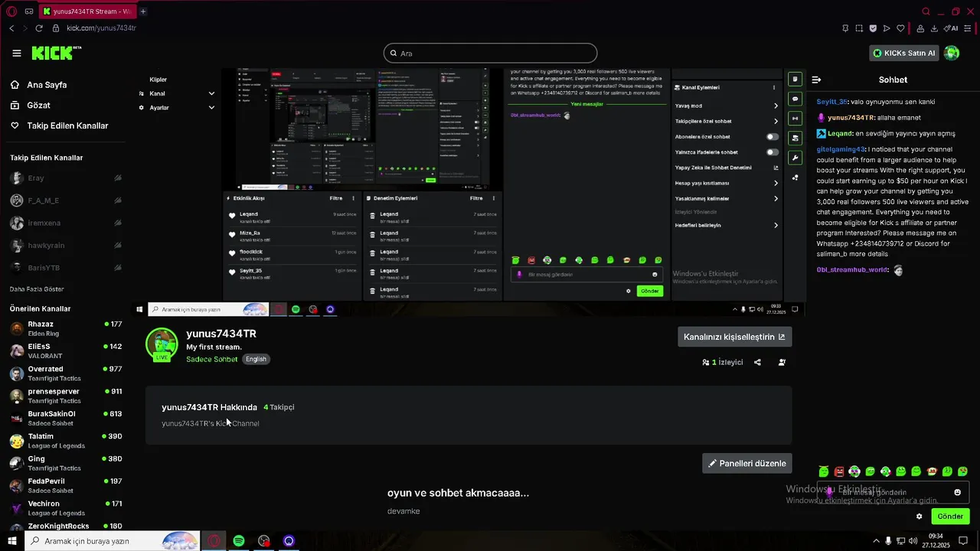This screenshot has height=551, width=980.
Task: Click the Opera heart bookmark icon
Action: [x=900, y=28]
